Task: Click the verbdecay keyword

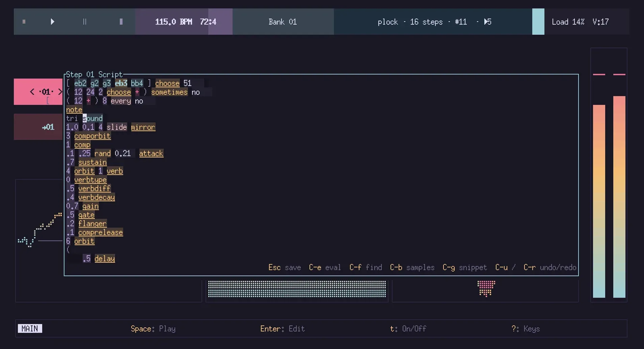Action: (97, 197)
